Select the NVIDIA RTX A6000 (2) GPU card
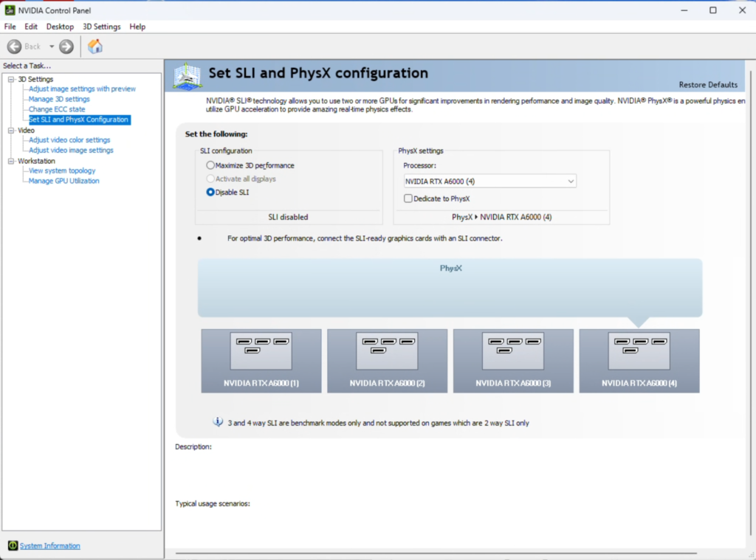Screen dimensions: 756x560 (388, 361)
